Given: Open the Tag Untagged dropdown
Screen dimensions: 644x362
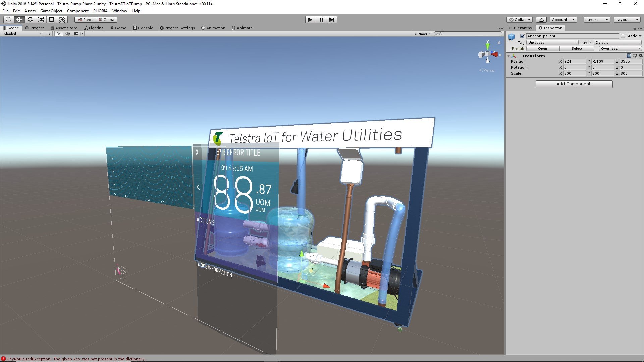Looking at the screenshot, I should [552, 42].
